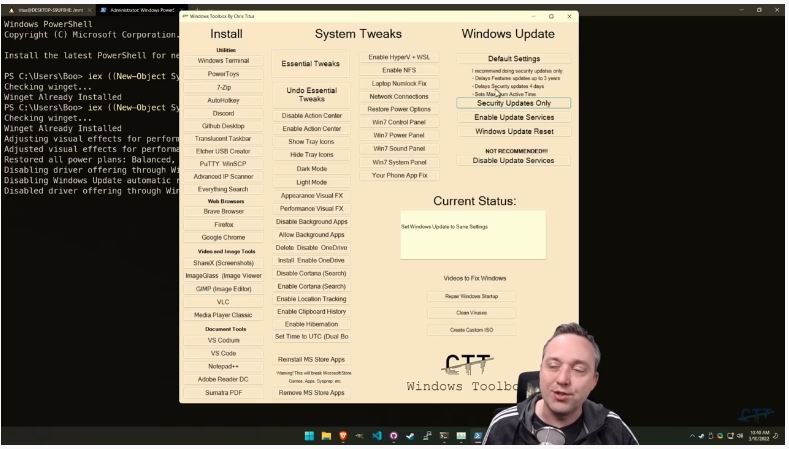This screenshot has width=789, height=449.
Task: Click the Steam icon in system tray
Action: [x=701, y=436]
